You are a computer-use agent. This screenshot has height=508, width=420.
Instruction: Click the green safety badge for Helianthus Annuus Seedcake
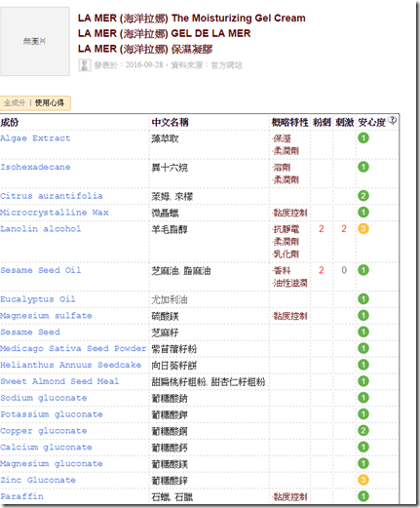[x=363, y=365]
